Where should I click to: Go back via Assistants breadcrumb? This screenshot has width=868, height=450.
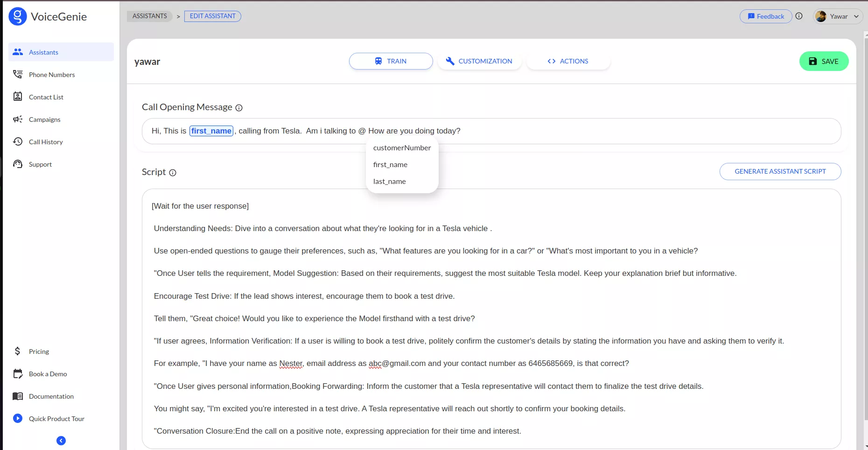click(x=149, y=16)
